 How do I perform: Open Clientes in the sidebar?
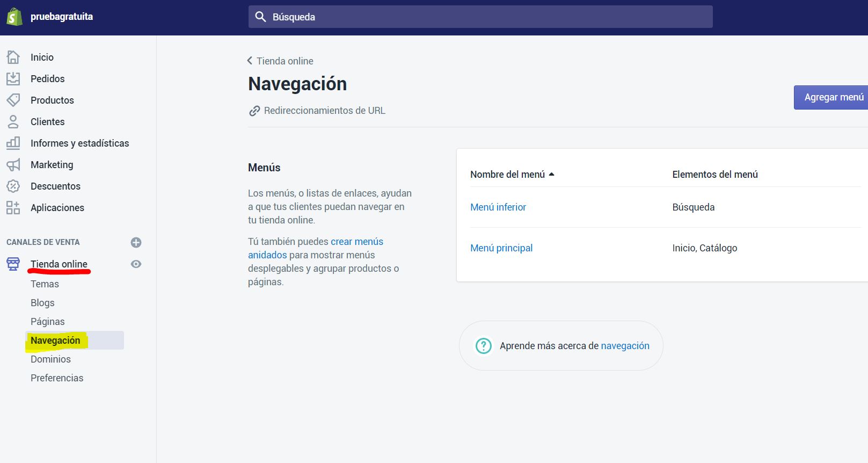pos(47,122)
